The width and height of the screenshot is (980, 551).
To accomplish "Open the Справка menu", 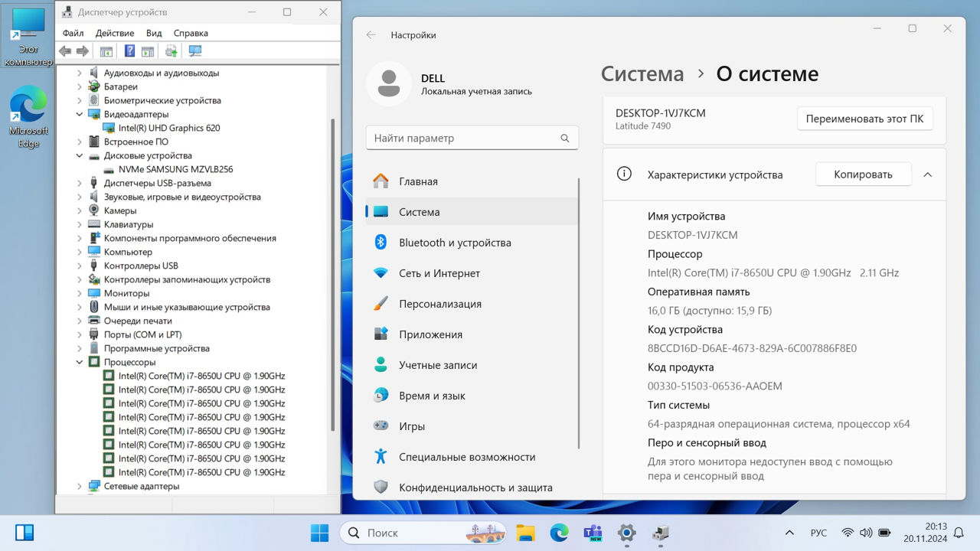I will click(x=191, y=33).
